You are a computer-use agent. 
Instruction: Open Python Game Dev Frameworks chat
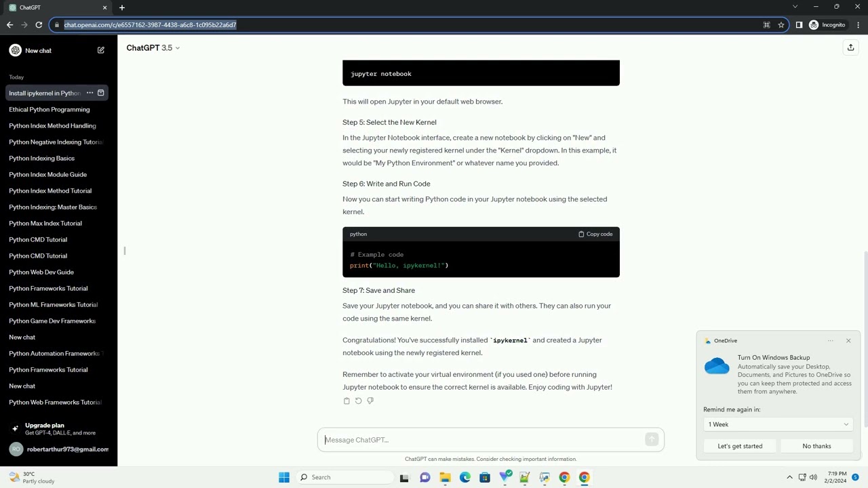click(57, 321)
